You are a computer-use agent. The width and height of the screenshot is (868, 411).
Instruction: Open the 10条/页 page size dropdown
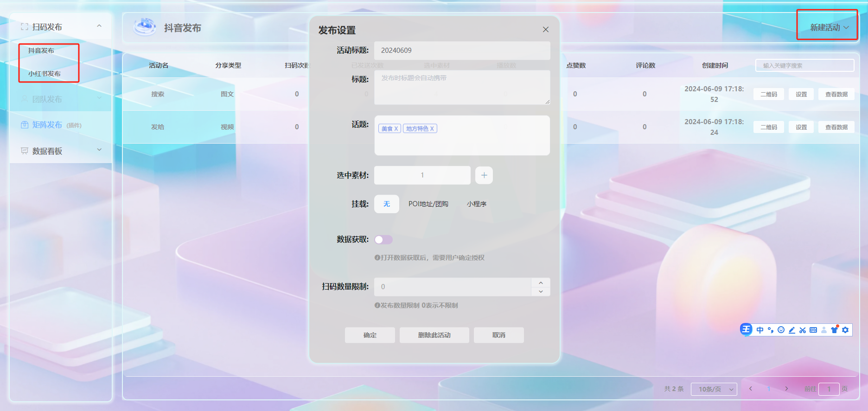[714, 389]
